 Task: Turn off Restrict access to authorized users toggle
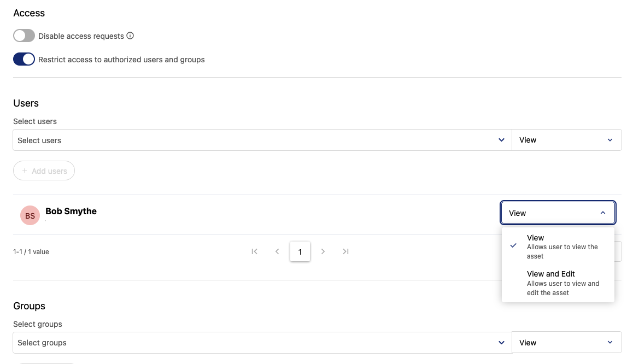[x=24, y=60]
